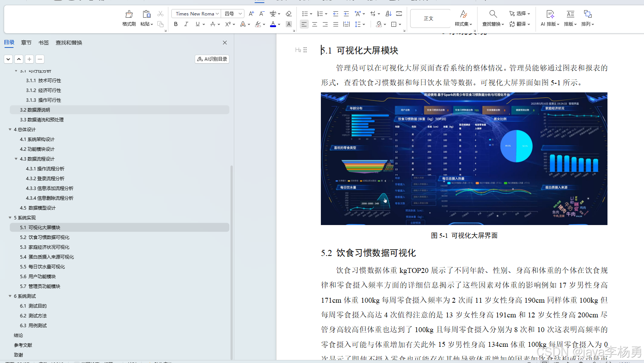Screen dimensions: 644x363
Task: Click the expand-all down chevron button
Action: tap(8, 59)
